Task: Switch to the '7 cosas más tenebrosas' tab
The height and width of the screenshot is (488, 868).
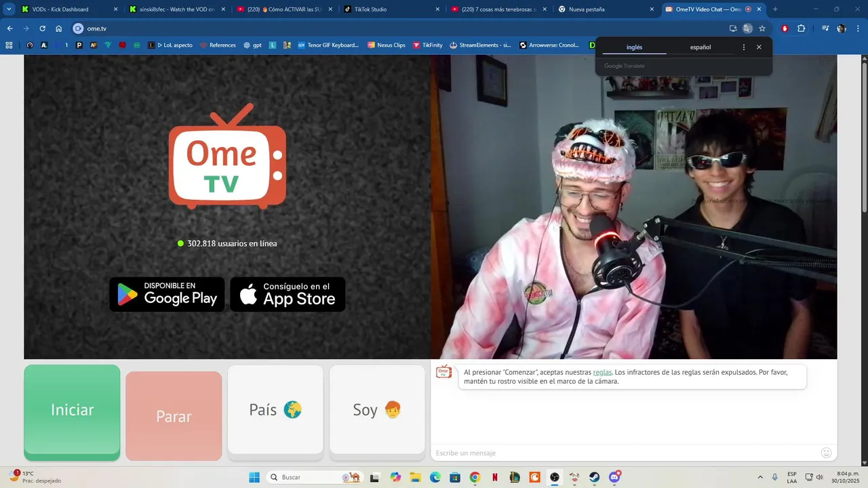Action: click(x=498, y=9)
